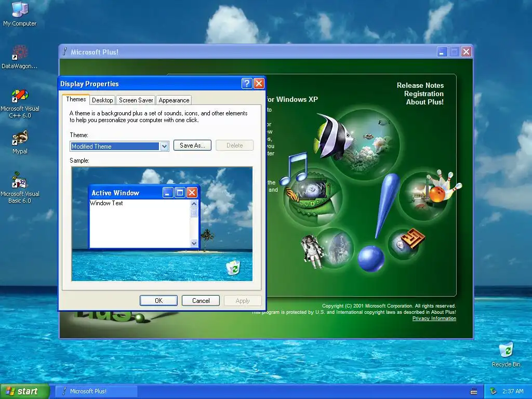Click the system tray icon beside the clock
This screenshot has width=532, height=399.
point(494,391)
